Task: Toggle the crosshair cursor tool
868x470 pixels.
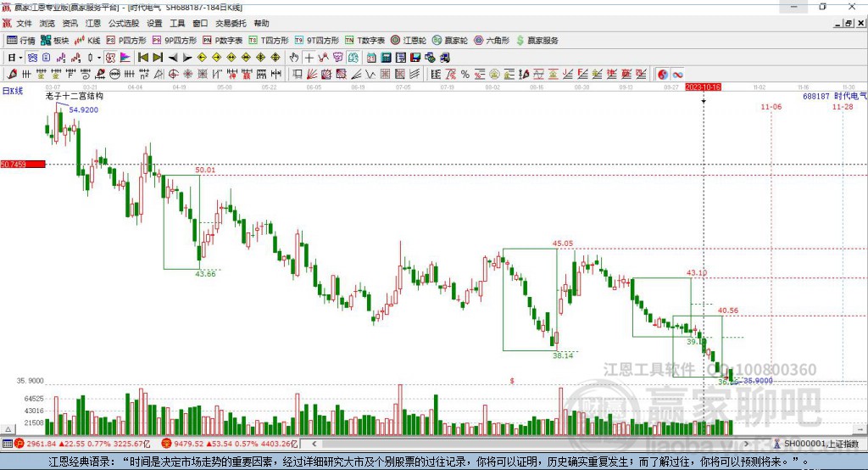Action: [309, 58]
